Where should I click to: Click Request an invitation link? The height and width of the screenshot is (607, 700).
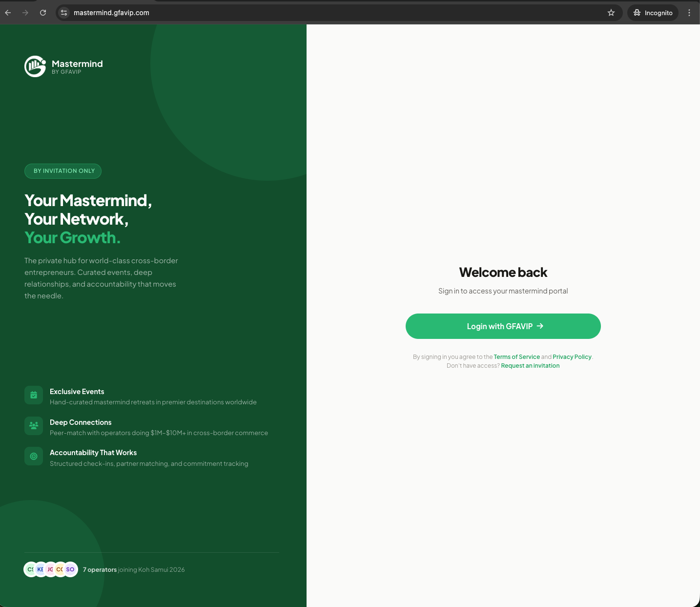pos(530,366)
